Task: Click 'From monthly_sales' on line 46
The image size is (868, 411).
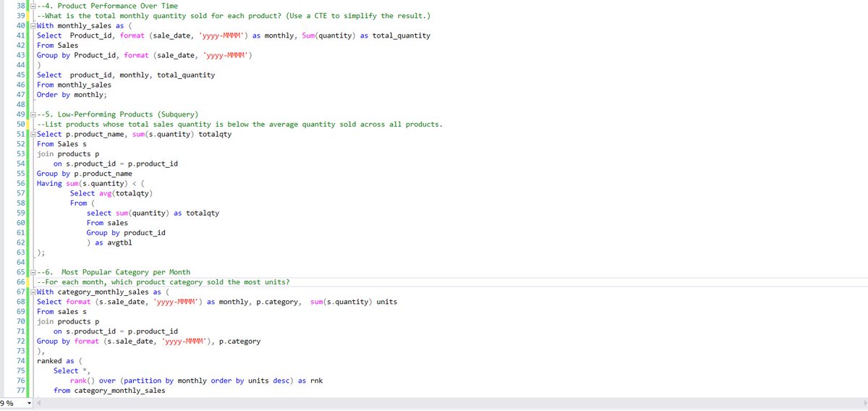Action: point(75,85)
